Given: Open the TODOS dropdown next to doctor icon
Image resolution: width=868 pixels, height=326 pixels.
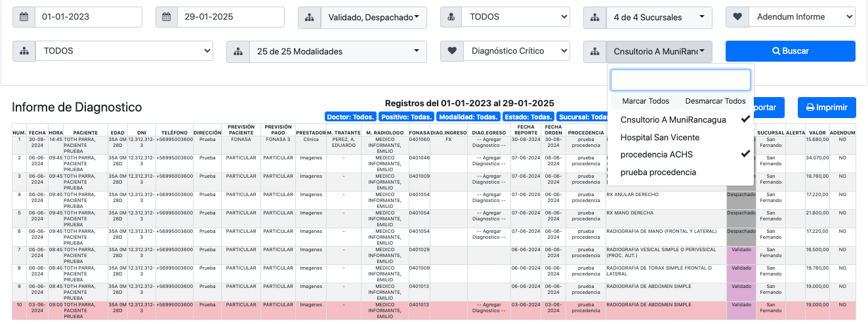Looking at the screenshot, I should 516,17.
